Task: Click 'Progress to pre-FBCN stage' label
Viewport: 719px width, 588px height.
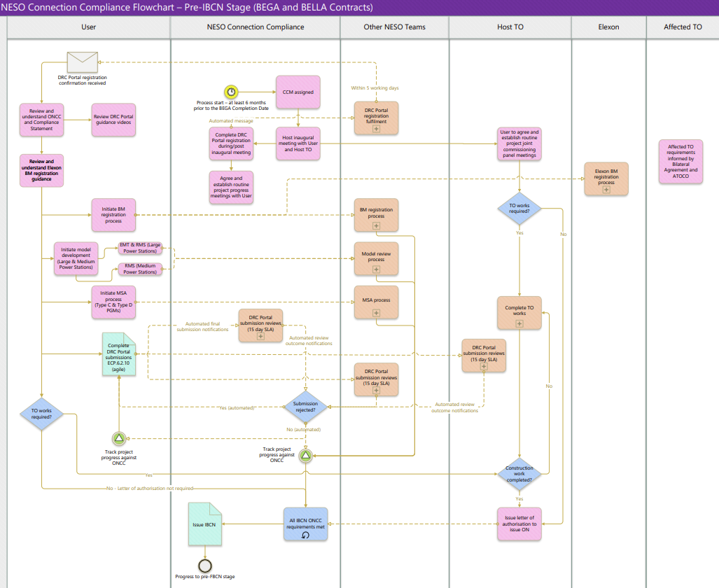Action: pyautogui.click(x=205, y=577)
